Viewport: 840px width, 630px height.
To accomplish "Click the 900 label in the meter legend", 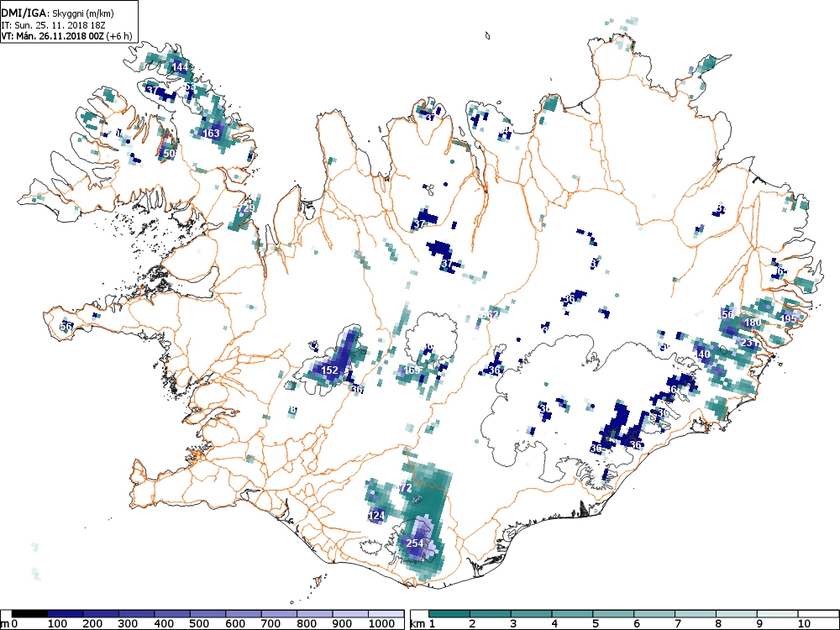I will [342, 623].
